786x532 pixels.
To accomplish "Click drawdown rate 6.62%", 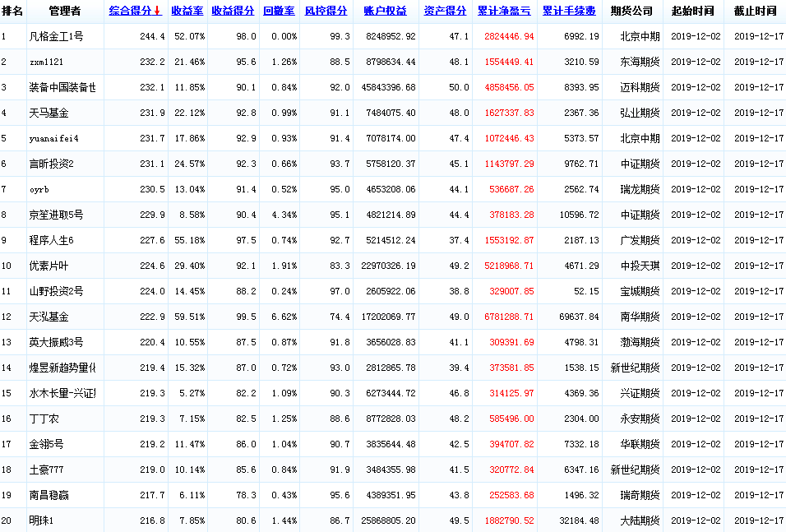I will click(284, 317).
